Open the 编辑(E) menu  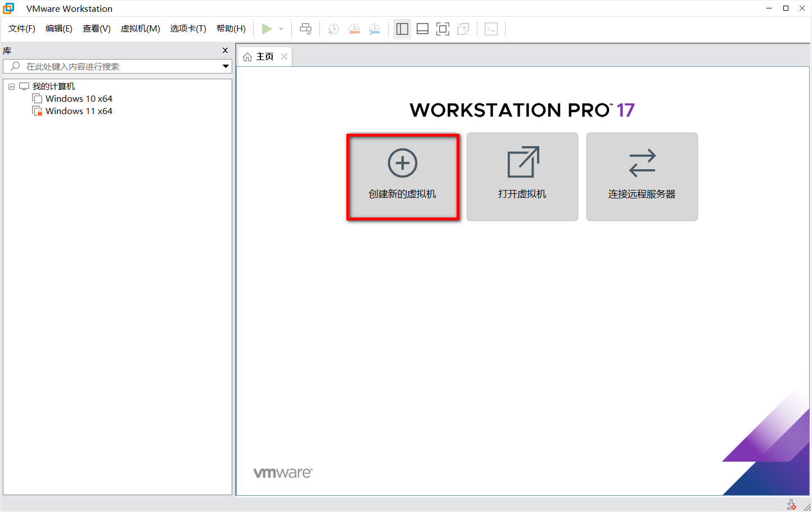coord(59,29)
